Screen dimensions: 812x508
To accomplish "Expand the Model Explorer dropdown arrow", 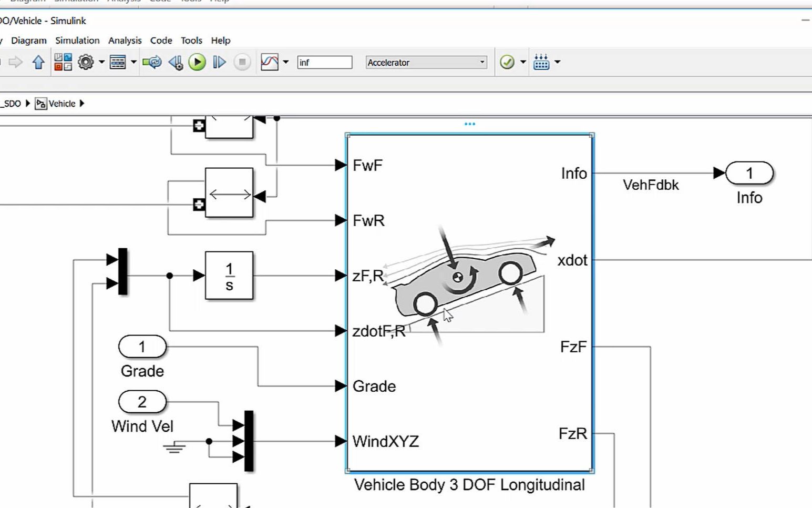I will click(133, 62).
